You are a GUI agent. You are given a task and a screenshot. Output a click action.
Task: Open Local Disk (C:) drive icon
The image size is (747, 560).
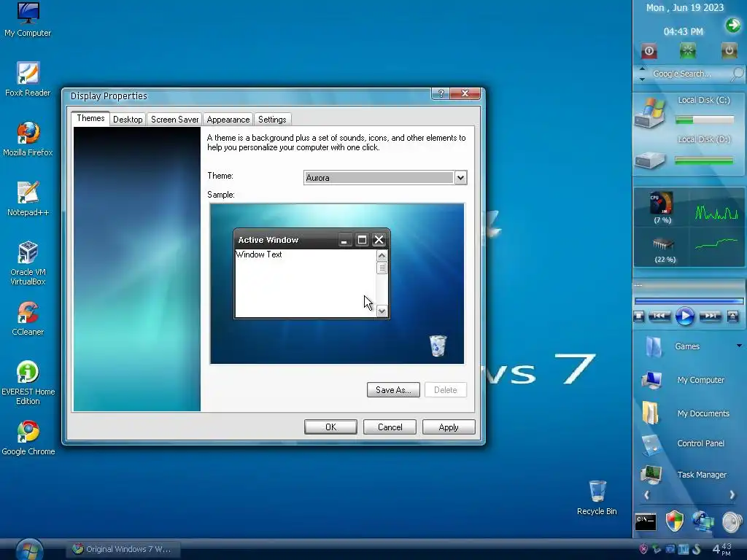point(649,113)
